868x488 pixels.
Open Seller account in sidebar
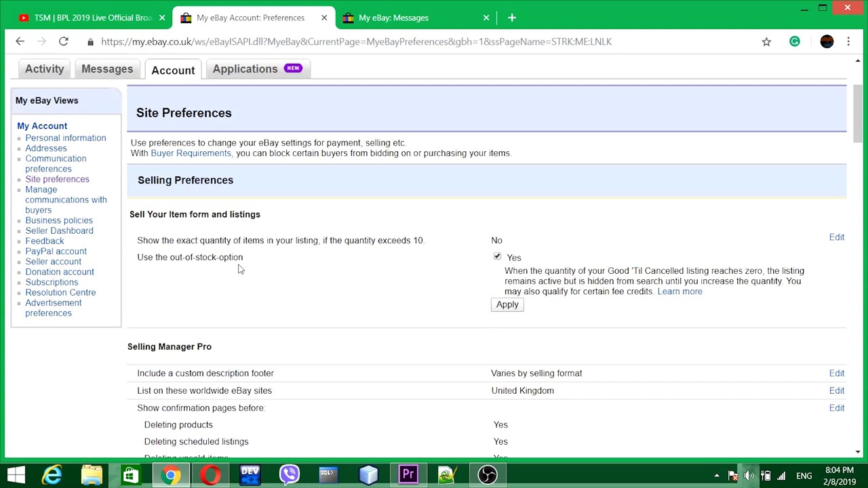click(53, 262)
